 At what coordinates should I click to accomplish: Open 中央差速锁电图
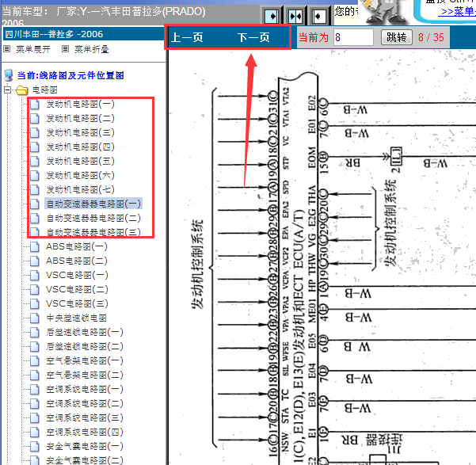tap(76, 318)
